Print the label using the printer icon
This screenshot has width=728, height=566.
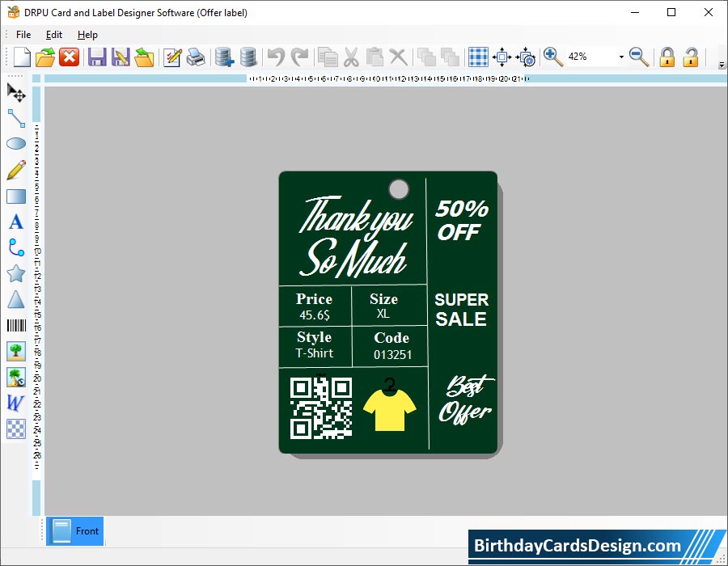pyautogui.click(x=196, y=57)
